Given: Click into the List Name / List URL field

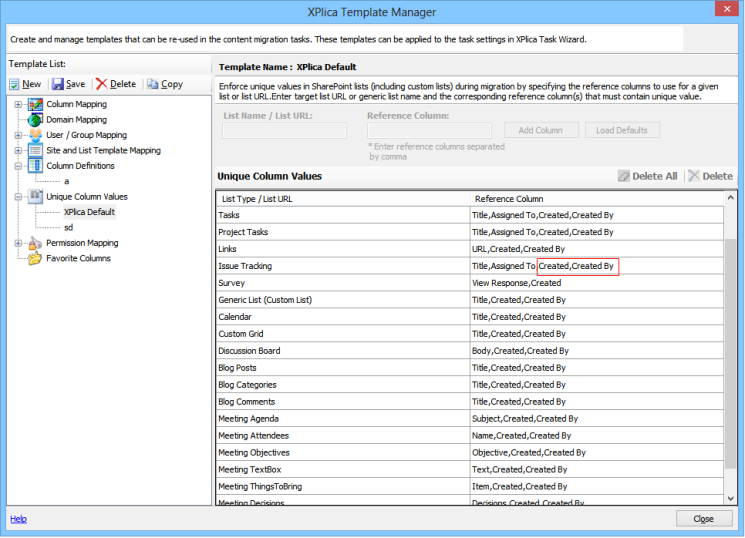Looking at the screenshot, I should (x=285, y=131).
